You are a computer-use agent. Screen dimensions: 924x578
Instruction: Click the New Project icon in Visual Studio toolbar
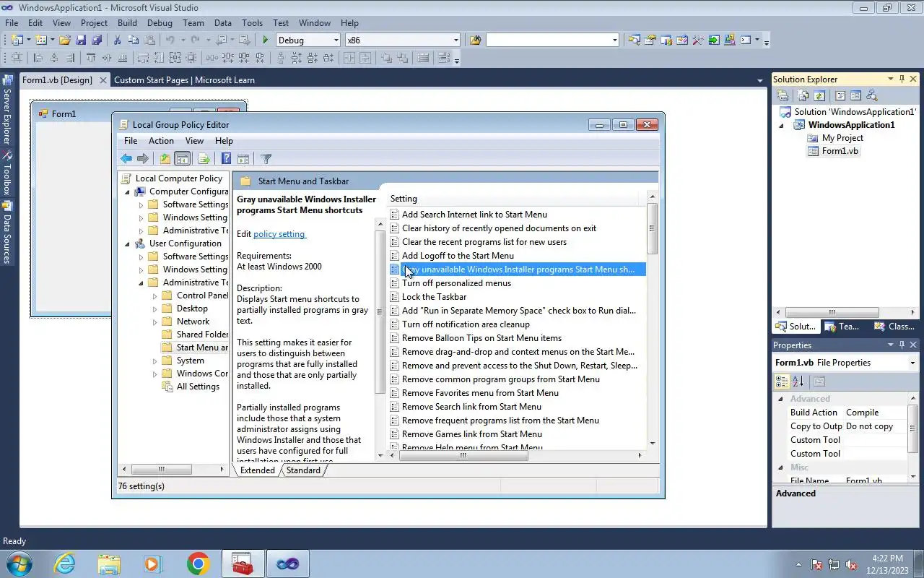(17, 40)
